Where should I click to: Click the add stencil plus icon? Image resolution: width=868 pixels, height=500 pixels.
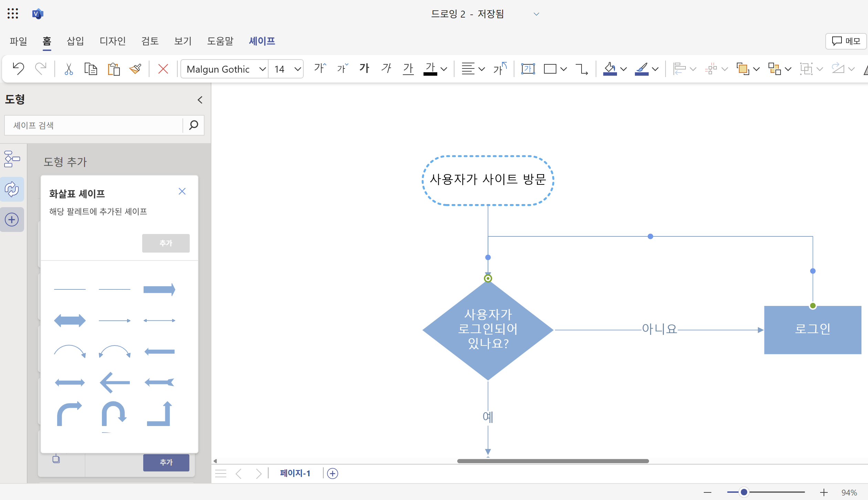click(x=12, y=220)
